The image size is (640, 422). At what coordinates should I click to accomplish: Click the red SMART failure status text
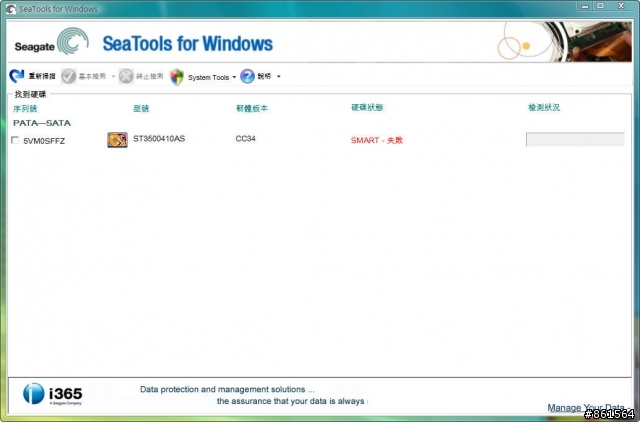(377, 140)
